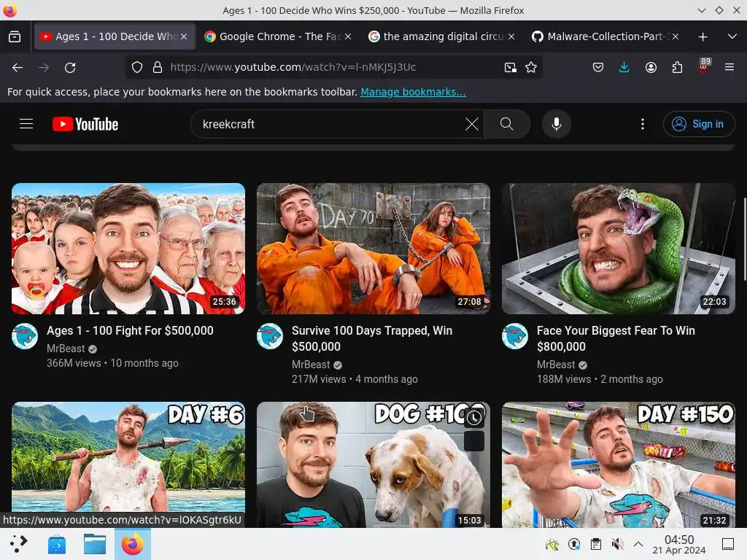Open Face Your Biggest Fear thumbnail
This screenshot has height=560, width=747.
click(x=619, y=249)
